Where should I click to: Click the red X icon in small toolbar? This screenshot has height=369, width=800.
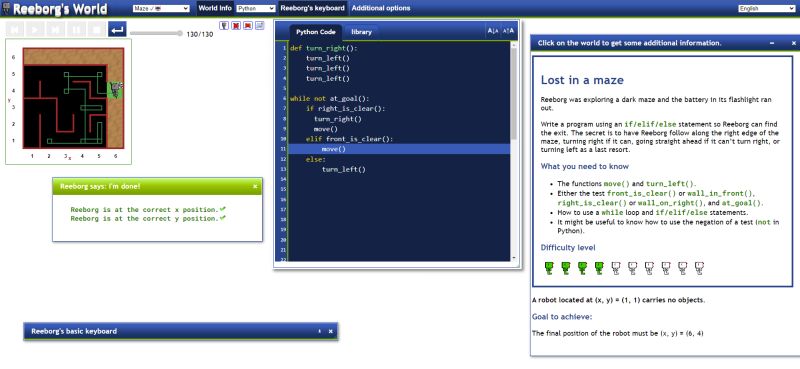click(236, 26)
